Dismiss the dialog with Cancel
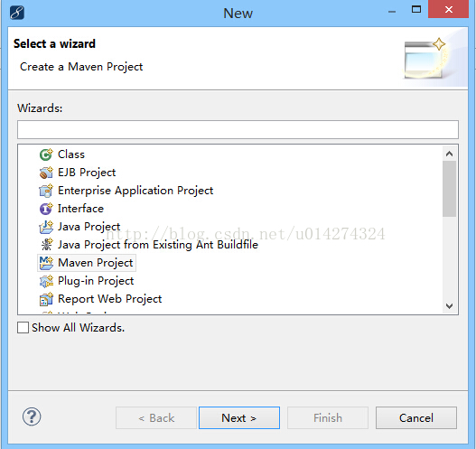Screen dimensions: 476x449 pyautogui.click(x=416, y=418)
